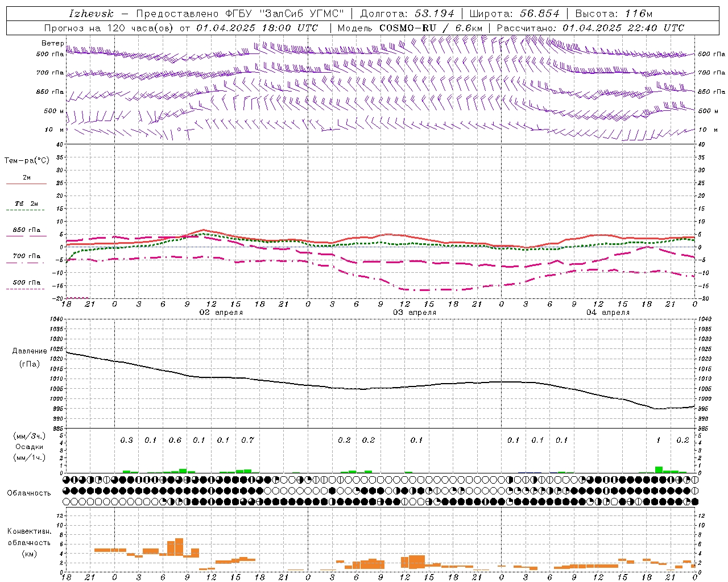Click the '03 апреля' date label
Screen dimensions: 728x582
point(415,313)
